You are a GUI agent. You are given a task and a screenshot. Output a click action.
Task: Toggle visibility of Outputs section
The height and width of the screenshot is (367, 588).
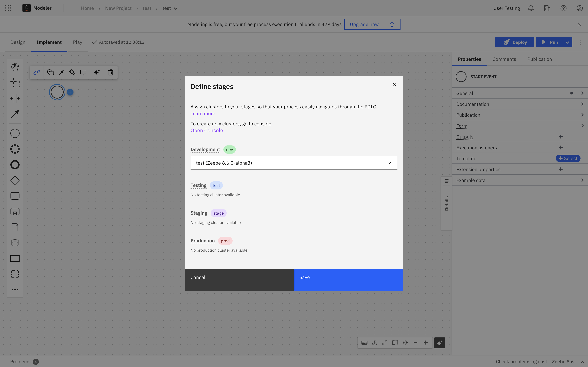(x=464, y=136)
